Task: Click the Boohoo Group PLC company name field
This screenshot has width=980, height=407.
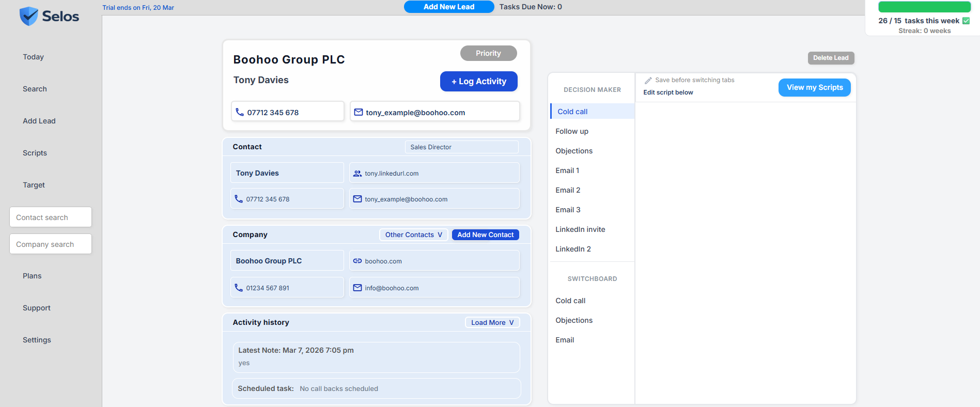Action: [287, 260]
